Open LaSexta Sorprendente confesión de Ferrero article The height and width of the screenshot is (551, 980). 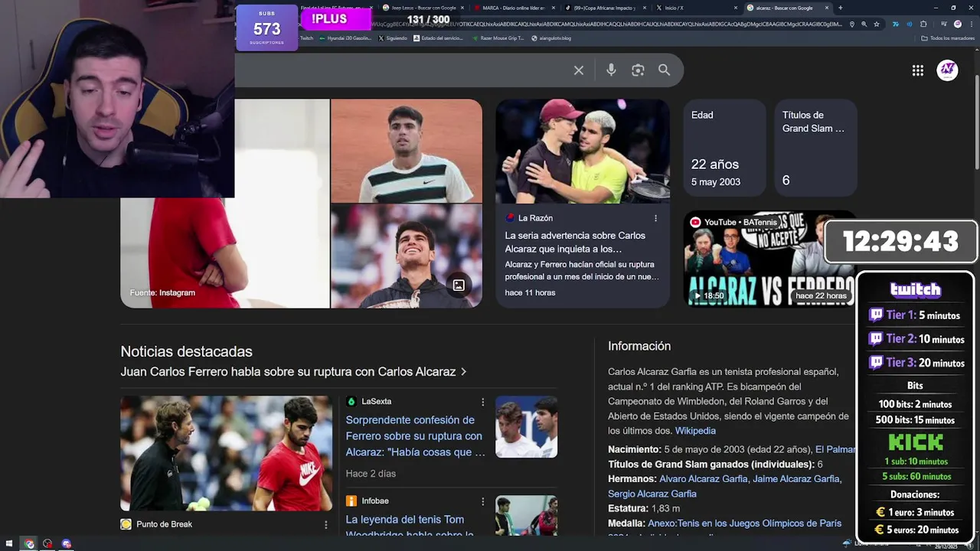tap(414, 436)
